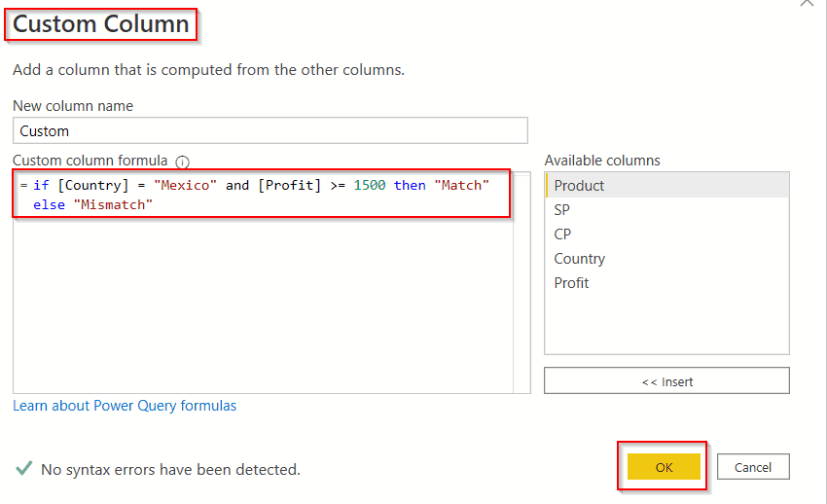Close the Custom Column dialog
Image resolution: width=827 pixels, height=504 pixels.
[807, 3]
